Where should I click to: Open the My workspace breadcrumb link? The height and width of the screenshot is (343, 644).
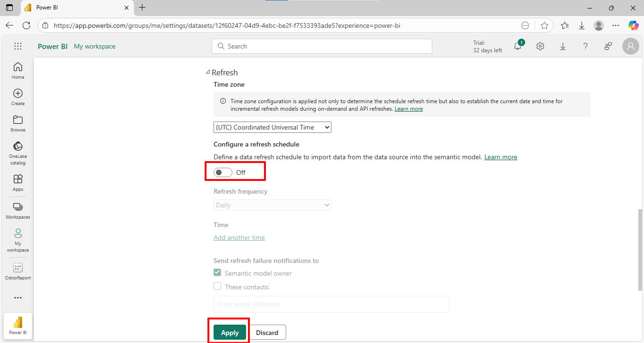95,46
